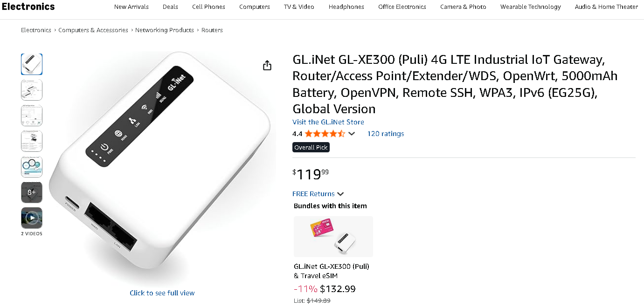Visit the GL.iNet Store link
The image size is (644, 307).
click(x=328, y=122)
